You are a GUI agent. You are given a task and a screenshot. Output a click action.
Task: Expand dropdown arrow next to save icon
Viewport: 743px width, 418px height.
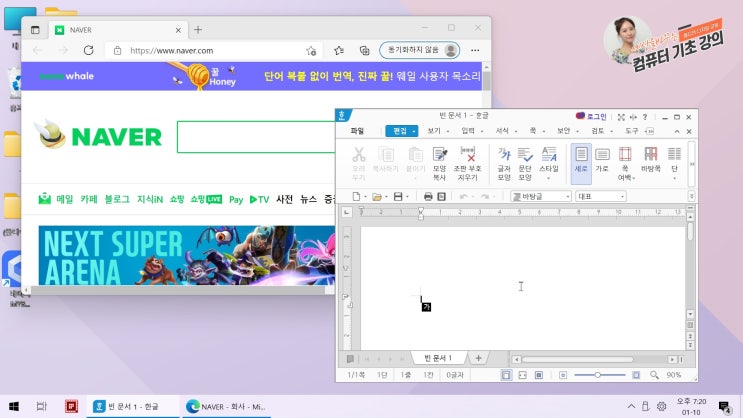point(407,196)
